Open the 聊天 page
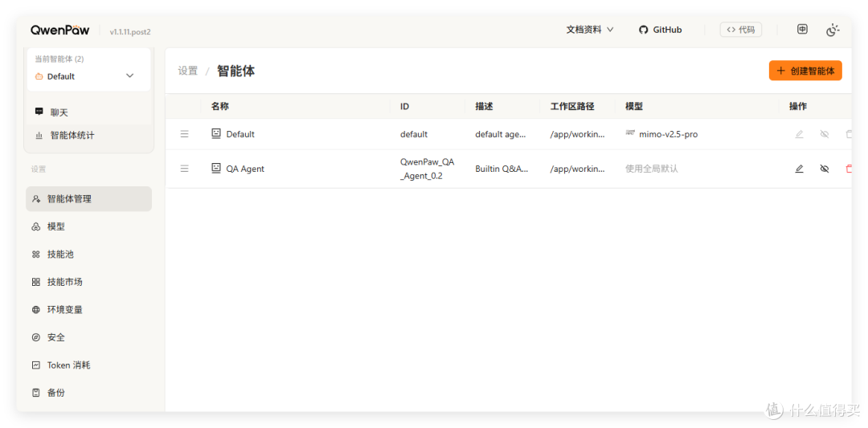The image size is (868, 428). tap(88, 112)
